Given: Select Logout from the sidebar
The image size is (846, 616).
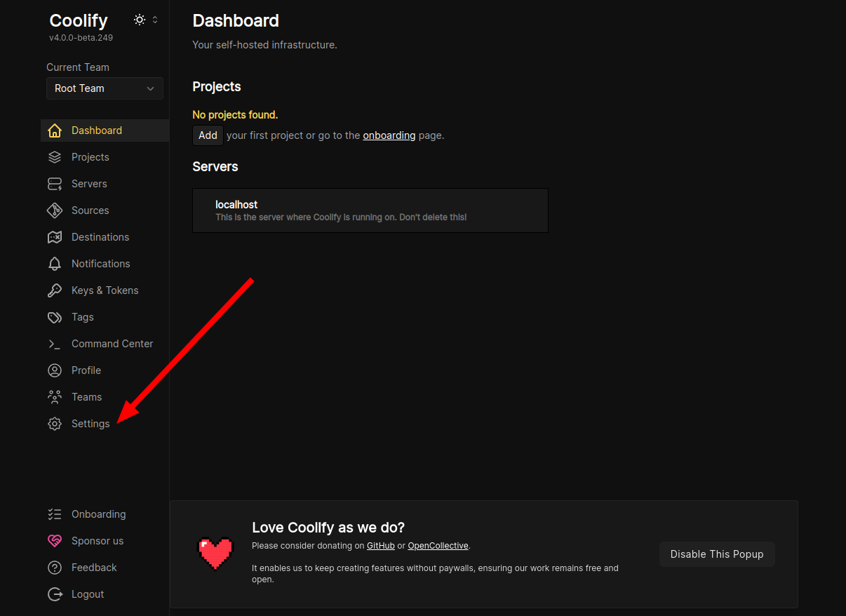Looking at the screenshot, I should [105, 594].
